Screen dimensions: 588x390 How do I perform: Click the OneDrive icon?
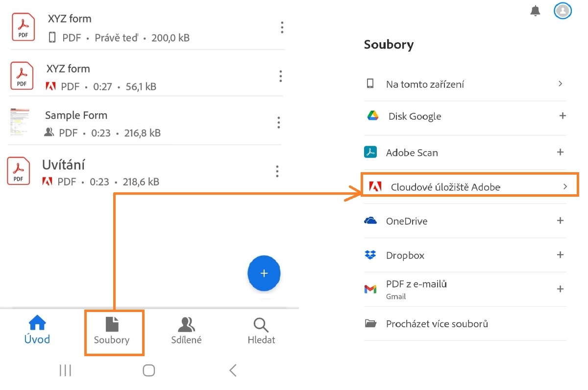370,221
